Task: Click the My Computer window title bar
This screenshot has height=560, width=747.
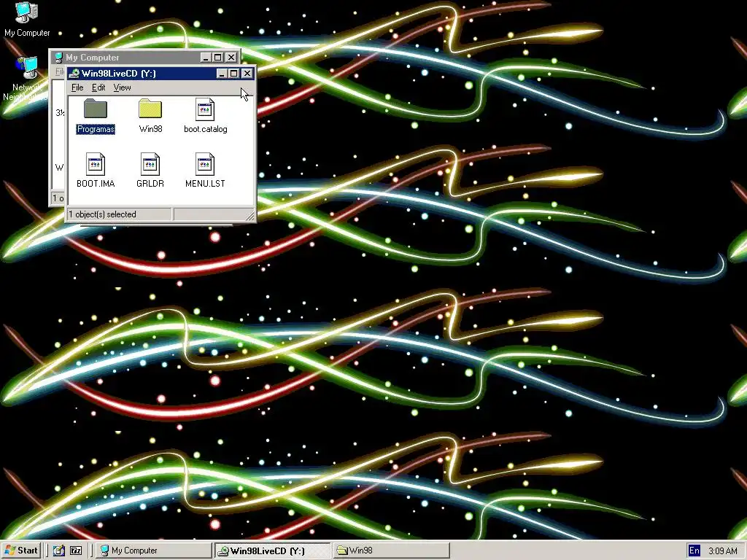Action: coord(145,58)
